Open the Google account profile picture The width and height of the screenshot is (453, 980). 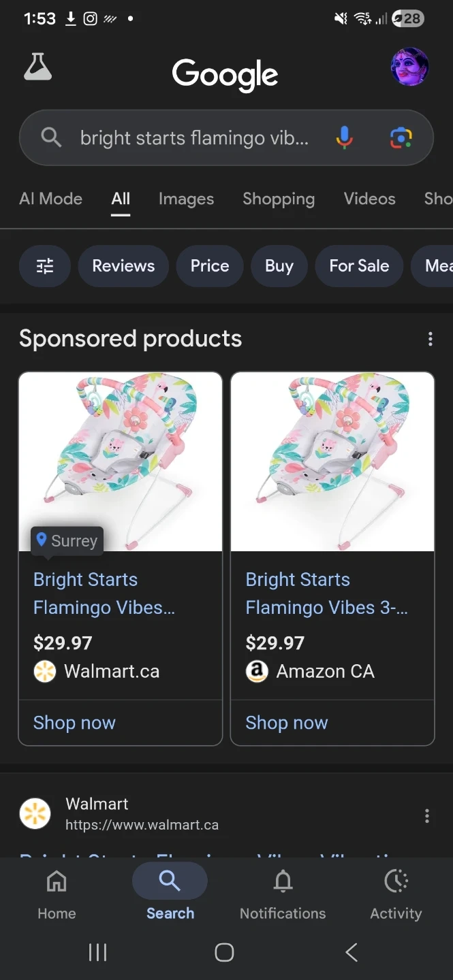pyautogui.click(x=409, y=67)
